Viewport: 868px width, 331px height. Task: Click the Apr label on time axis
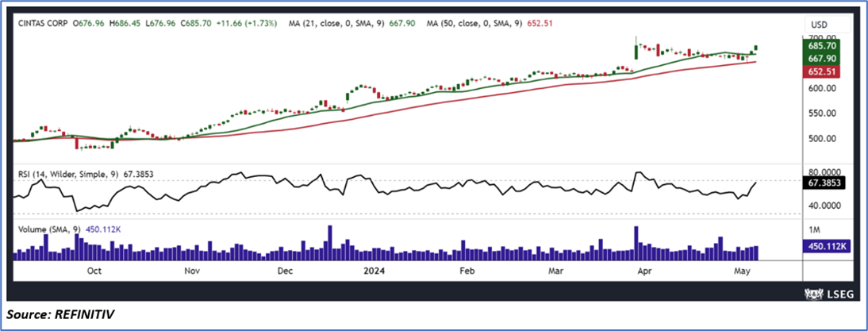[643, 271]
